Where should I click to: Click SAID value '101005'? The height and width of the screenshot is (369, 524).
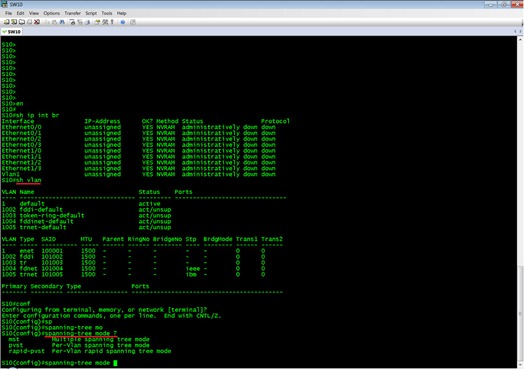(52, 275)
